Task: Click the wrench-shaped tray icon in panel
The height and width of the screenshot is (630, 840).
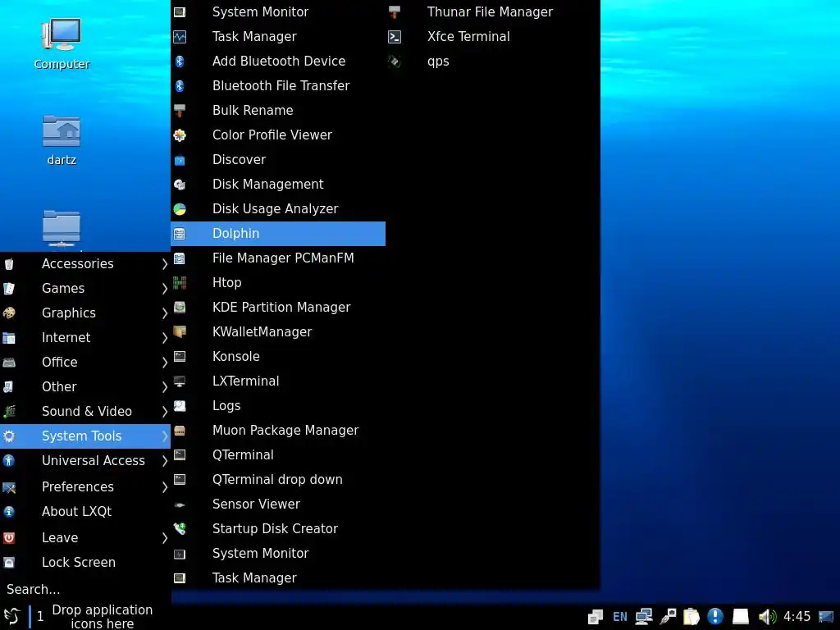Action: click(x=668, y=617)
